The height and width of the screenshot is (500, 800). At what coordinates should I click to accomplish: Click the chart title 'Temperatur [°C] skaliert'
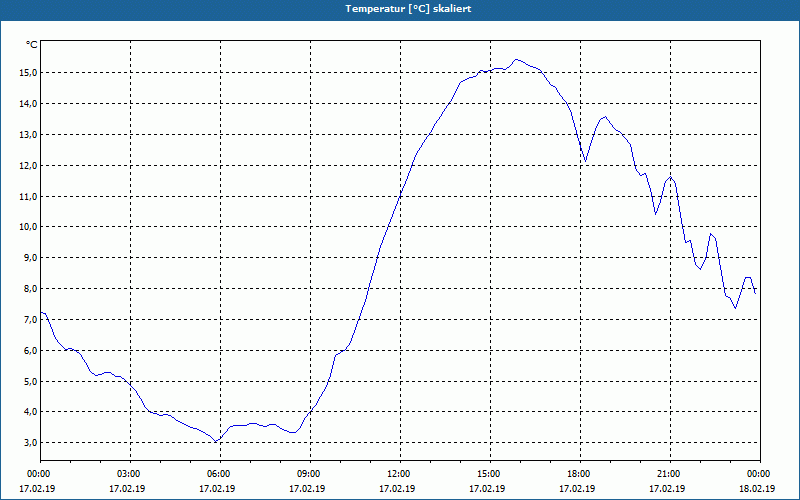pyautogui.click(x=408, y=9)
